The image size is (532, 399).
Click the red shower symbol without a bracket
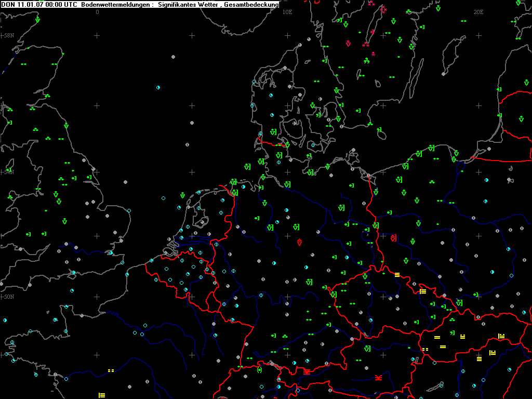(x=299, y=242)
